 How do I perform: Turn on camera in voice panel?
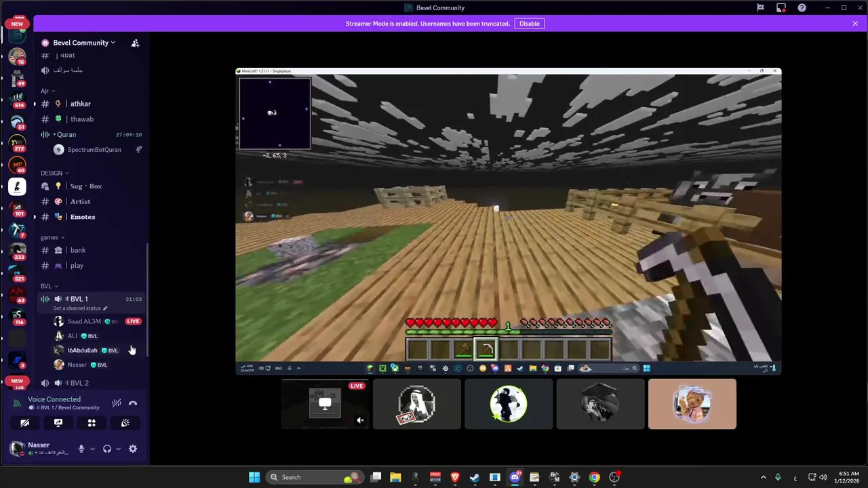25,423
